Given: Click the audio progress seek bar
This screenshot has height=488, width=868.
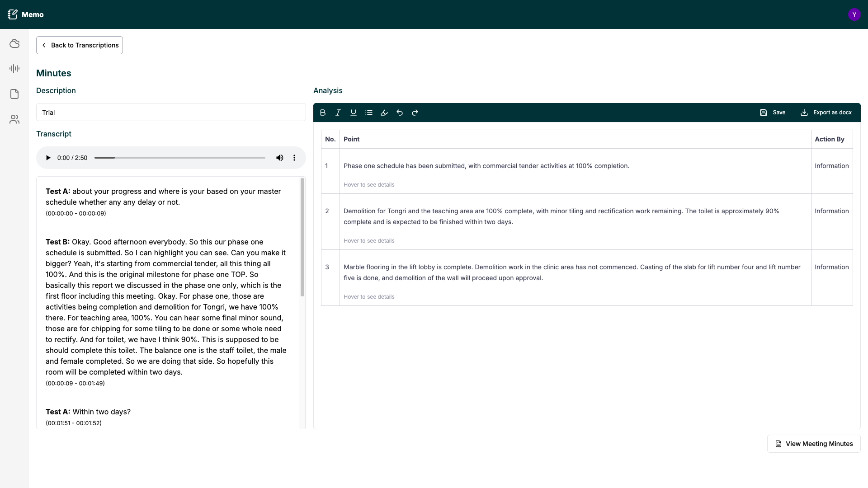Looking at the screenshot, I should point(180,158).
